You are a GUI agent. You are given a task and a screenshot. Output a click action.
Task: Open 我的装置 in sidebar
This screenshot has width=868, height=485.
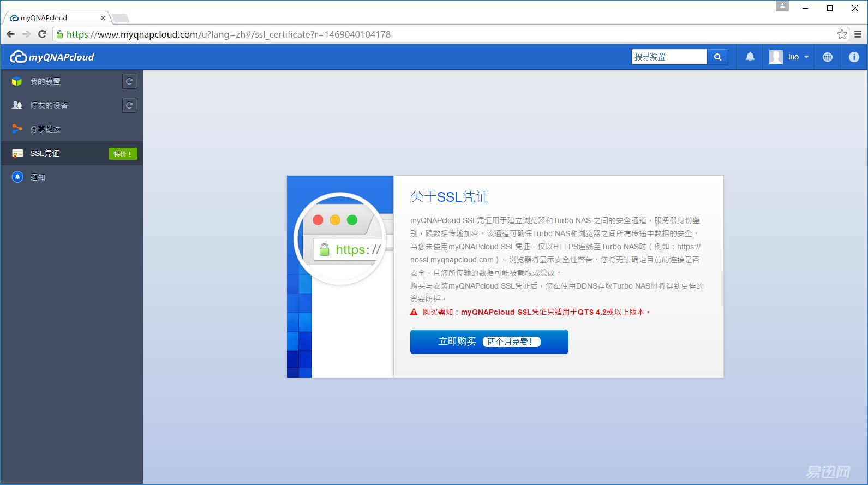pyautogui.click(x=45, y=81)
